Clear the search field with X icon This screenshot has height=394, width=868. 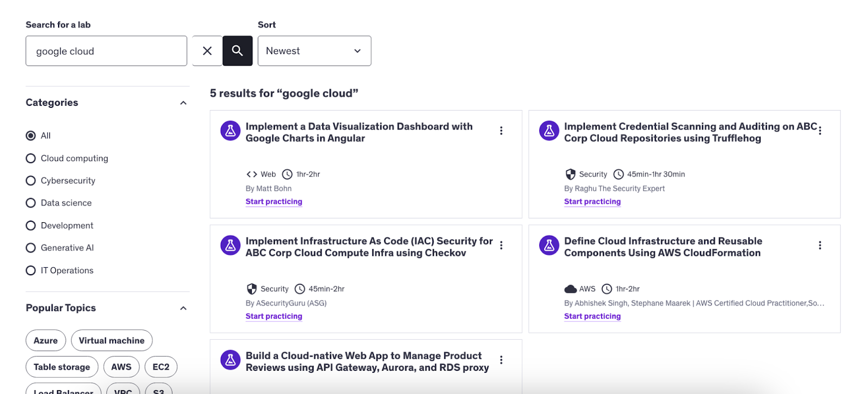point(207,51)
